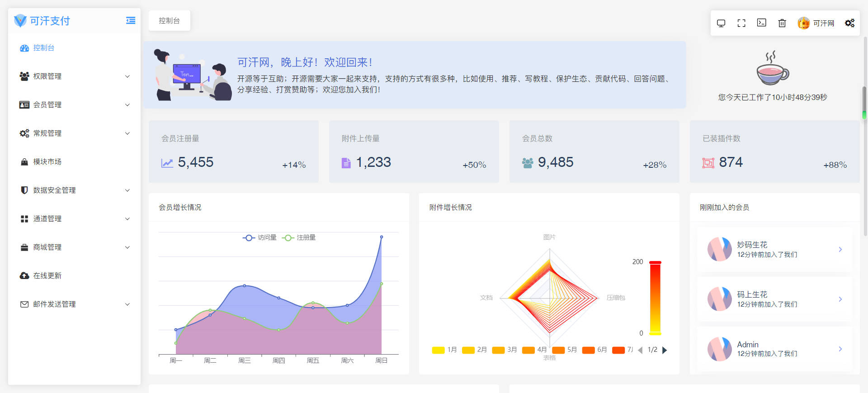Expand the 商城管理 submenu arrow
Image resolution: width=868 pixels, height=393 pixels.
click(127, 247)
